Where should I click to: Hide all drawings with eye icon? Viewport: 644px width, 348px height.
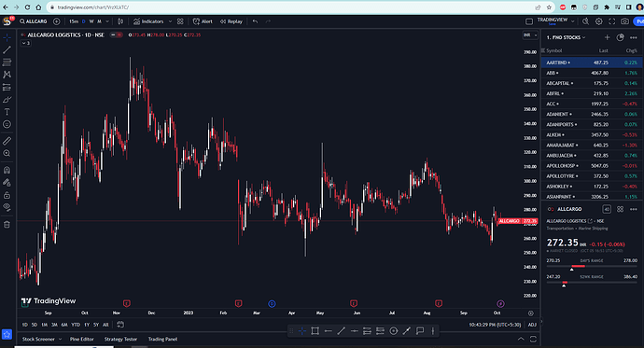pyautogui.click(x=7, y=207)
